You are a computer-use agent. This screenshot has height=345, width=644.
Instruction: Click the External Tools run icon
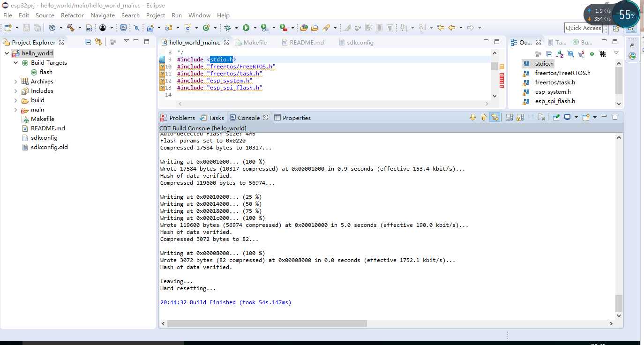(283, 28)
